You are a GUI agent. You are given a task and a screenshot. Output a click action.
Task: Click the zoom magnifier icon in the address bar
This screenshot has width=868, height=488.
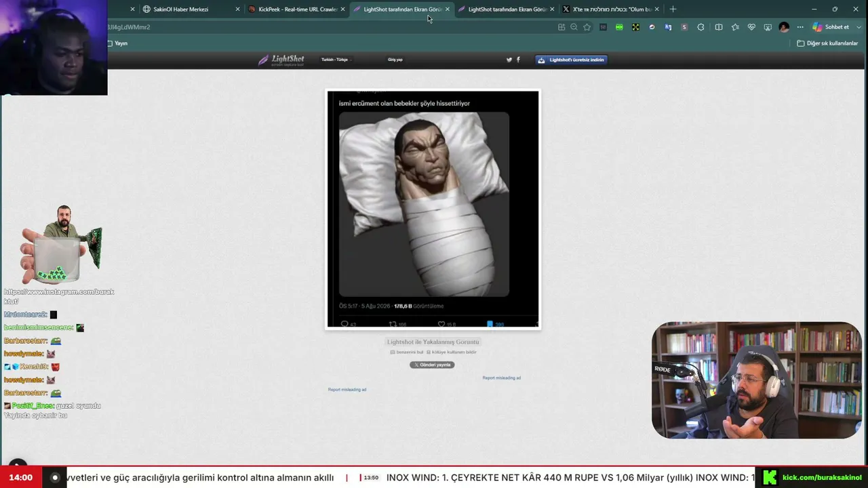[x=574, y=27]
